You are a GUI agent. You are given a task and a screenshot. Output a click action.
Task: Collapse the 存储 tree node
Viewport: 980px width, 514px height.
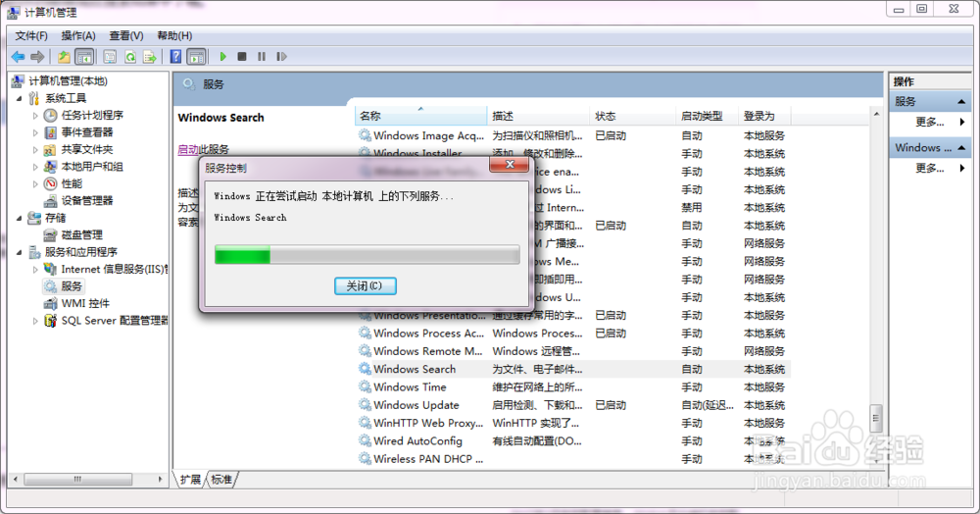coord(19,218)
